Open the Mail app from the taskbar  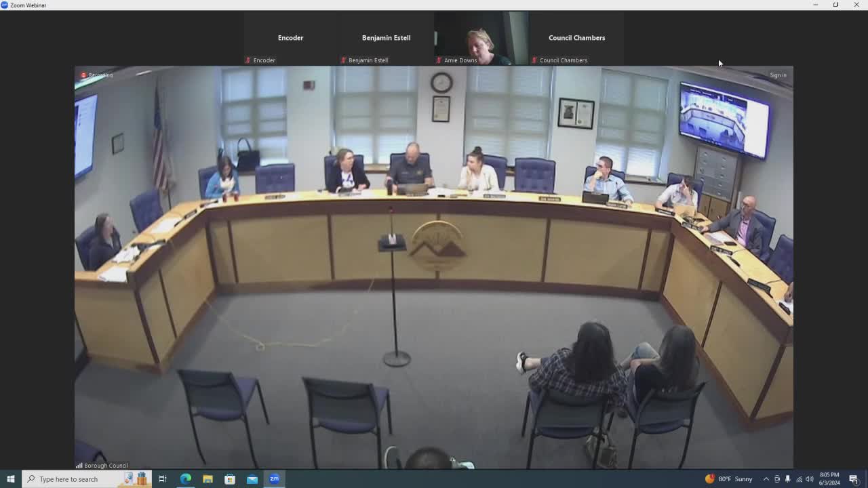(x=252, y=479)
